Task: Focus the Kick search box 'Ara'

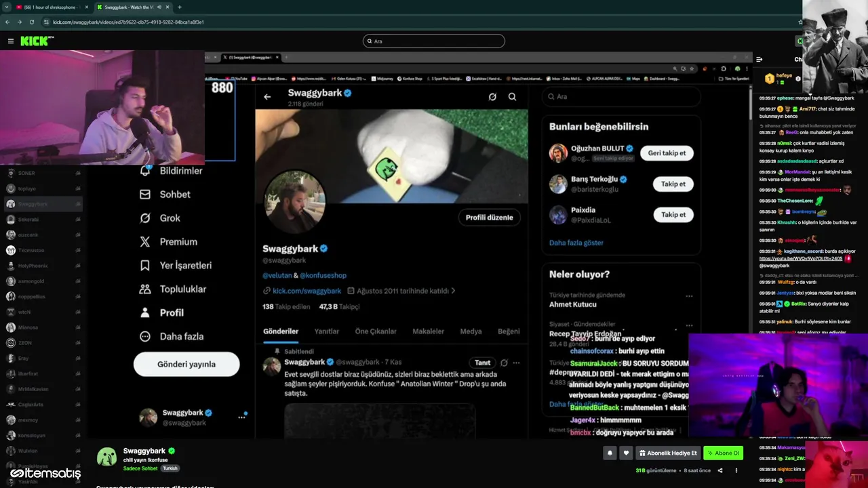Action: point(434,41)
